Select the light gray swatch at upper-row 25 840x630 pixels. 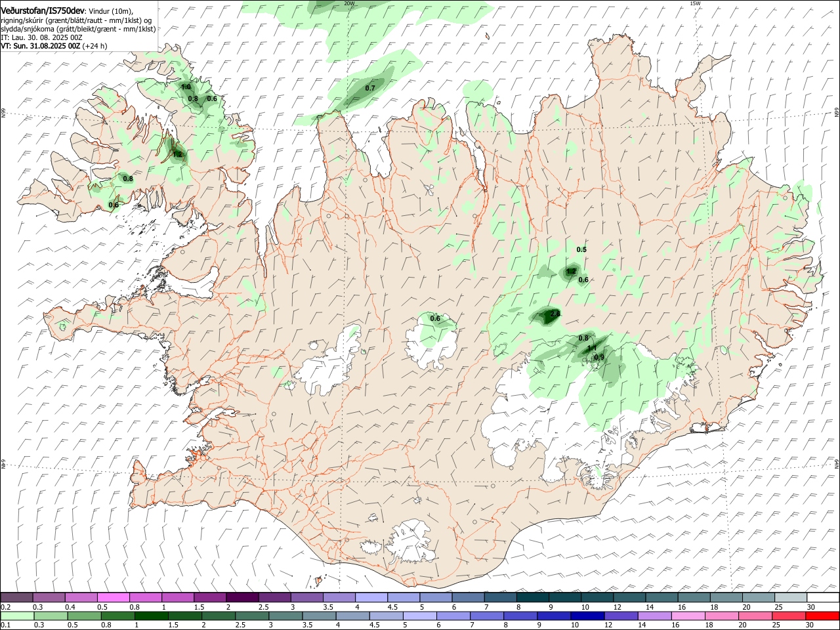coord(791,597)
